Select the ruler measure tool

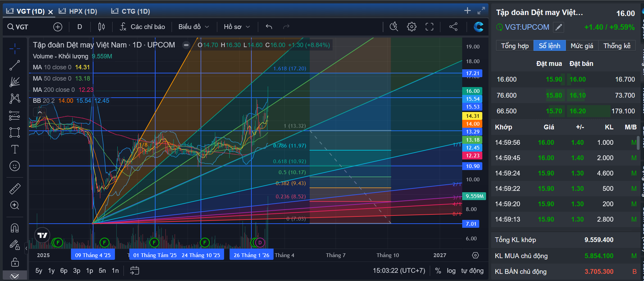coord(15,188)
